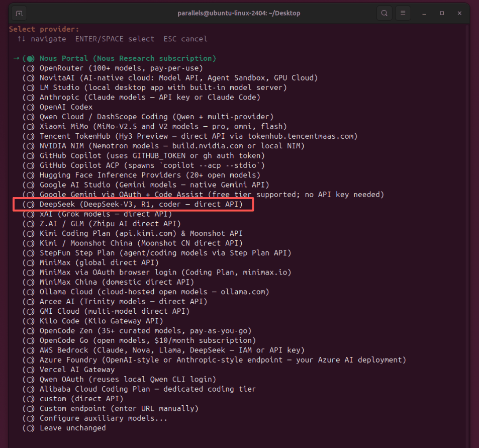Screen dimensions: 479x448
Task: Select the Qwen Cloud / DashScope radio option
Action: (30, 117)
